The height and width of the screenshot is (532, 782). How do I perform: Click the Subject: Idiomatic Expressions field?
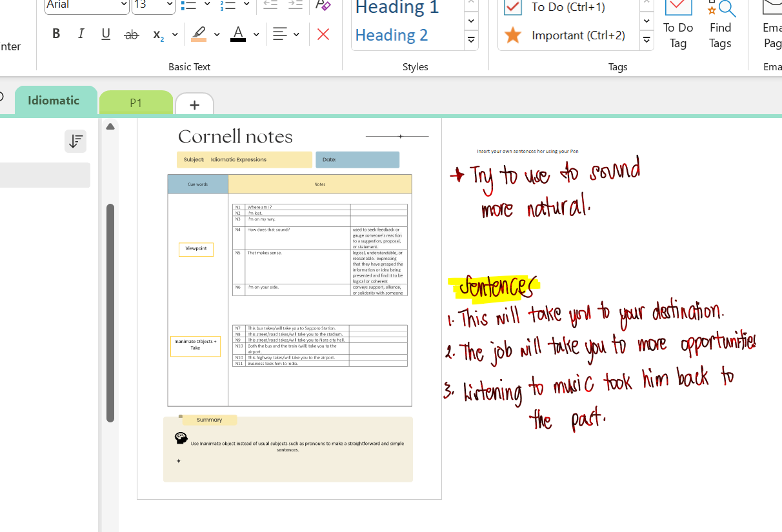tap(245, 160)
